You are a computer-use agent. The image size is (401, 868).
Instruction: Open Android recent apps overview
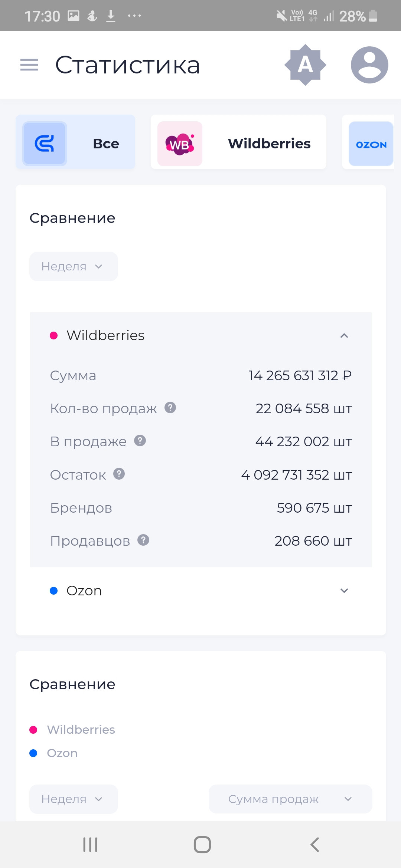90,845
